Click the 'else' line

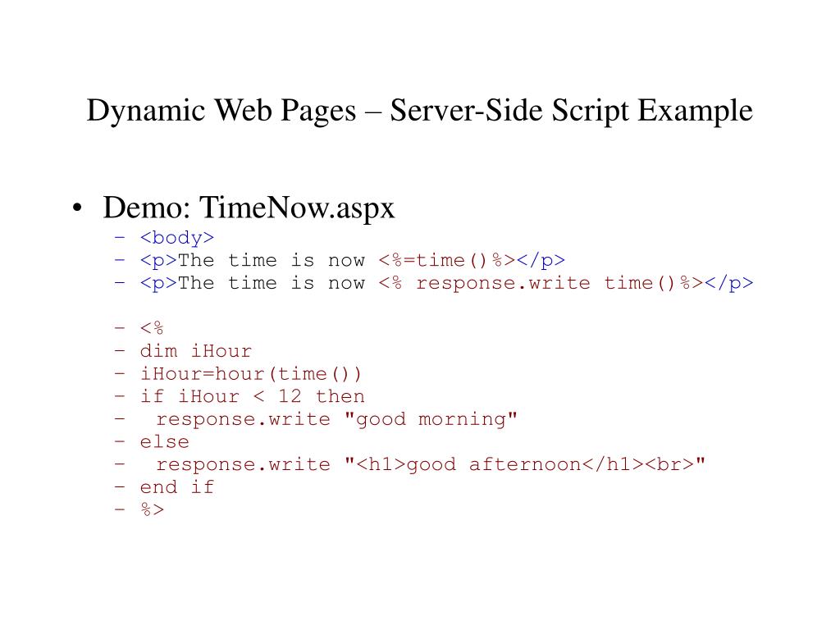pyautogui.click(x=164, y=441)
